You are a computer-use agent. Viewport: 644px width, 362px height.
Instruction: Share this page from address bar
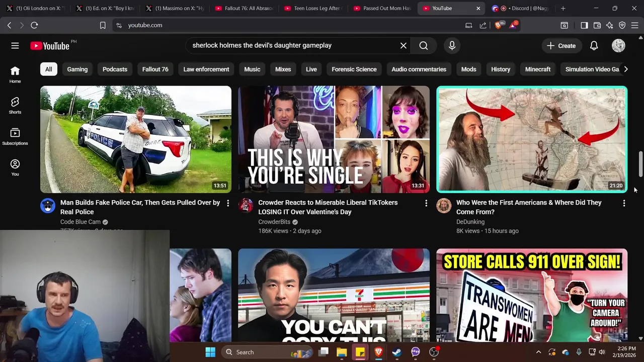pos(483,25)
